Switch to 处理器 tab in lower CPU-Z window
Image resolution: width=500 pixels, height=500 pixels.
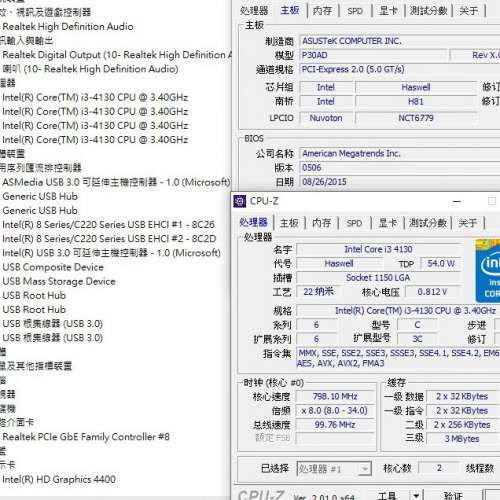(254, 222)
